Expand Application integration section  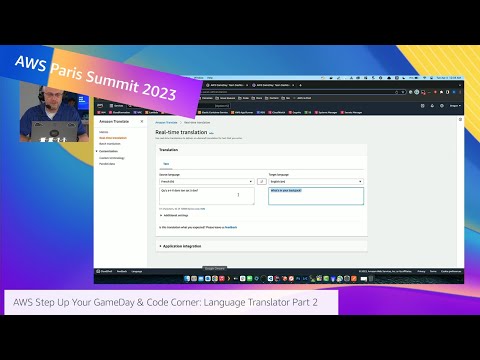pyautogui.click(x=180, y=246)
